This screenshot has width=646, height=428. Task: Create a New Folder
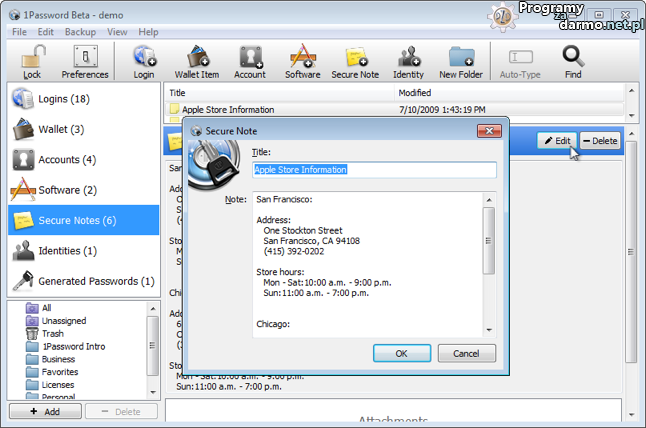pos(461,60)
